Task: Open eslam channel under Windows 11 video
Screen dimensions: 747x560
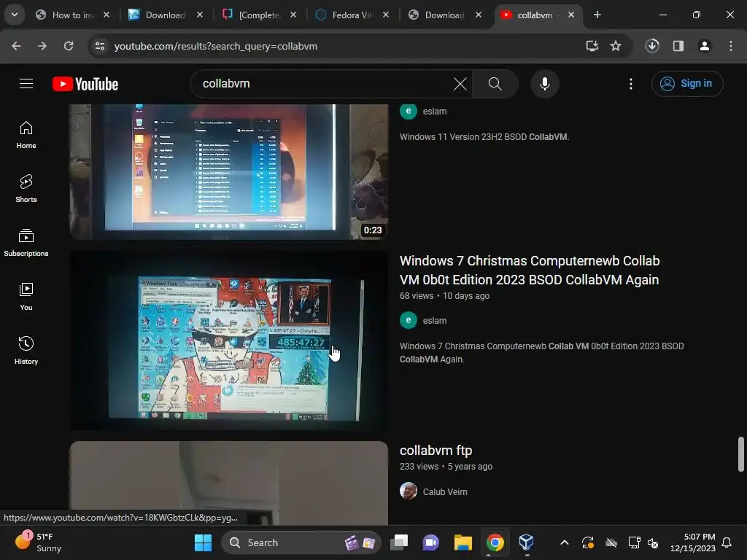Action: click(435, 112)
